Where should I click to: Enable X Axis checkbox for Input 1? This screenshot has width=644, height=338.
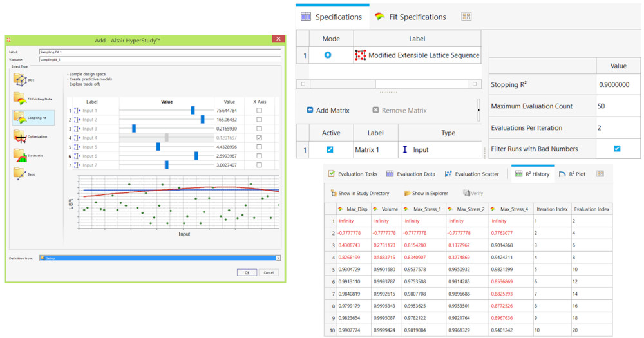coord(259,111)
